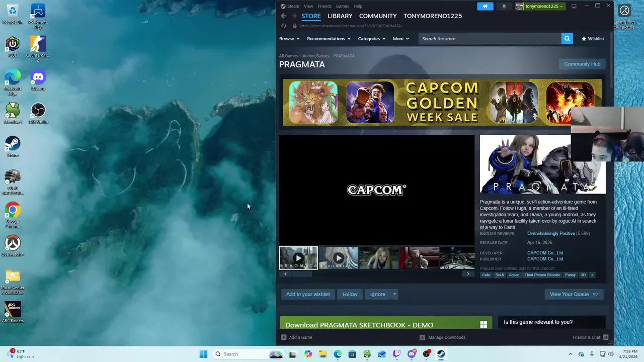
Task: Click the Third-Person Shooter tag
Action: click(x=542, y=275)
